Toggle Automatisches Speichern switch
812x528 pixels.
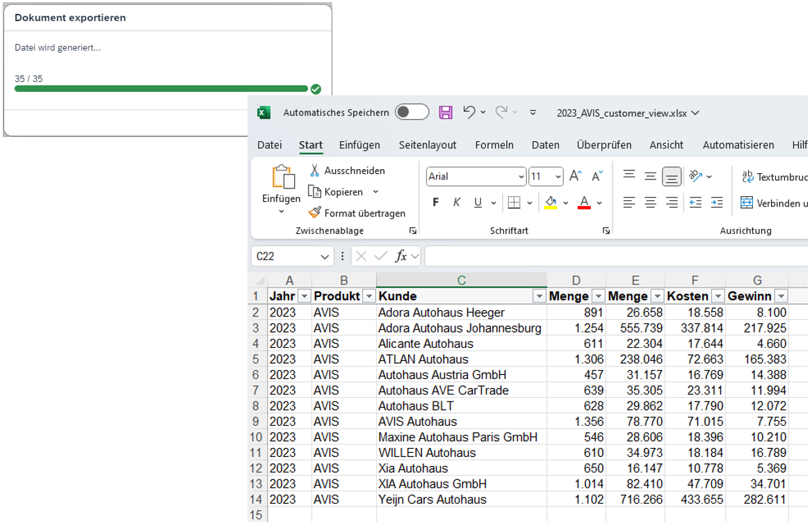(412, 113)
